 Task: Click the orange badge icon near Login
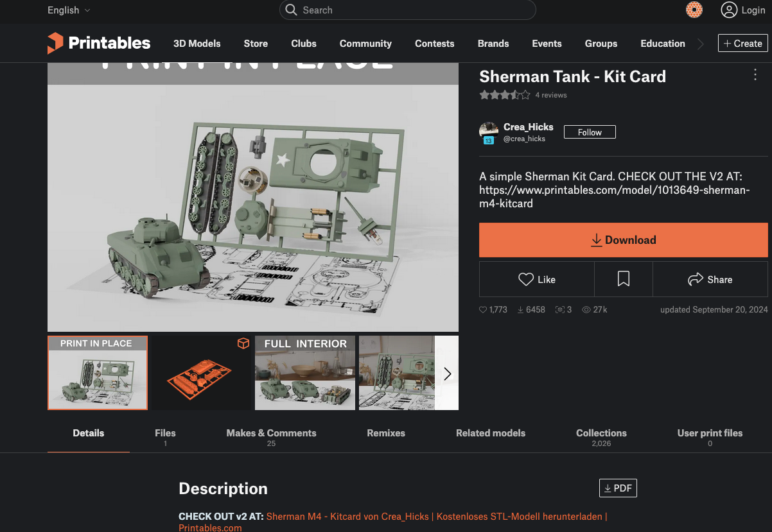coord(694,10)
